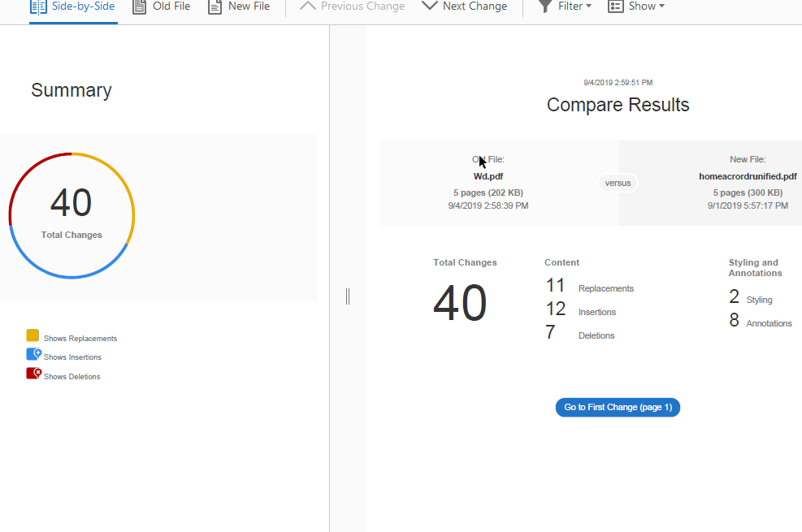Click the 7 Deletions count
This screenshot has width=802, height=532.
click(x=550, y=332)
